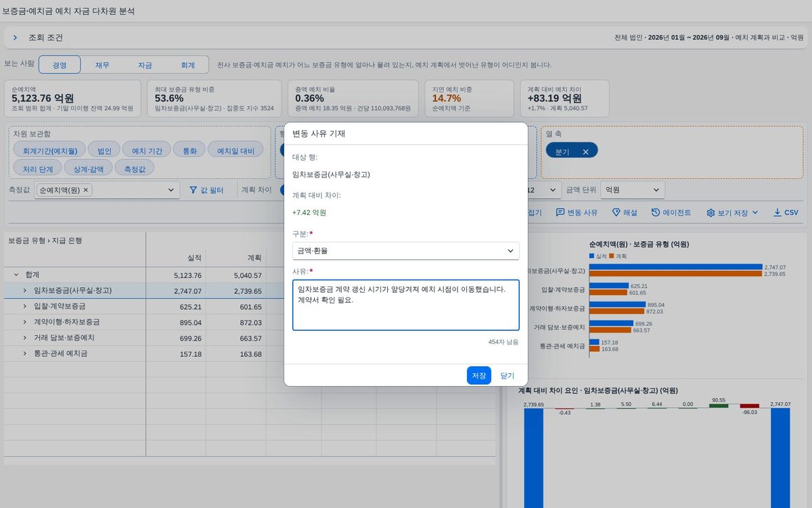
Task: Click the 변동 사유 comment icon
Action: (x=560, y=213)
